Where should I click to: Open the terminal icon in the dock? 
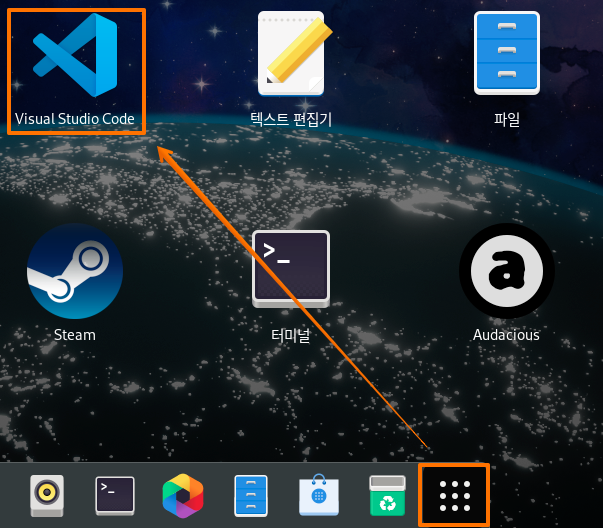point(115,496)
